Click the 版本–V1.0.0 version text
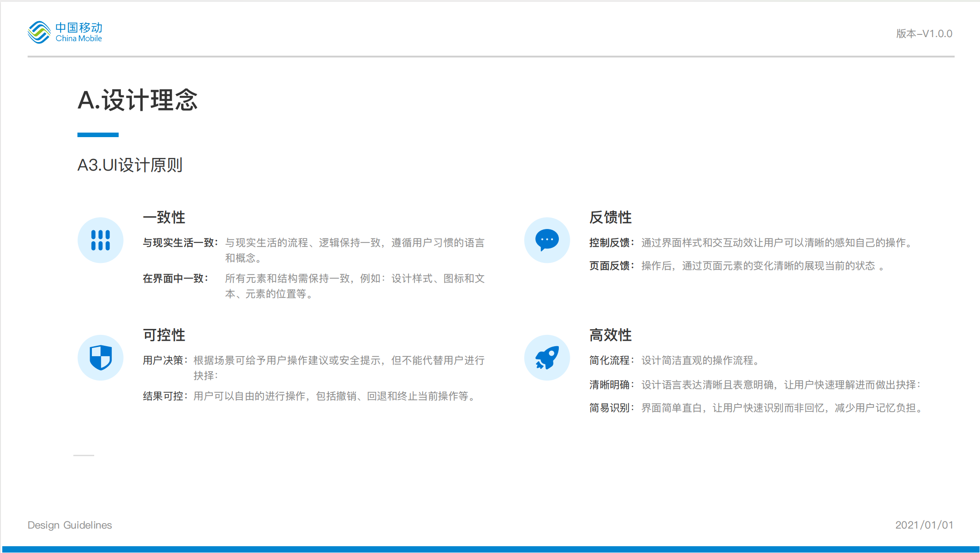 [x=924, y=34]
